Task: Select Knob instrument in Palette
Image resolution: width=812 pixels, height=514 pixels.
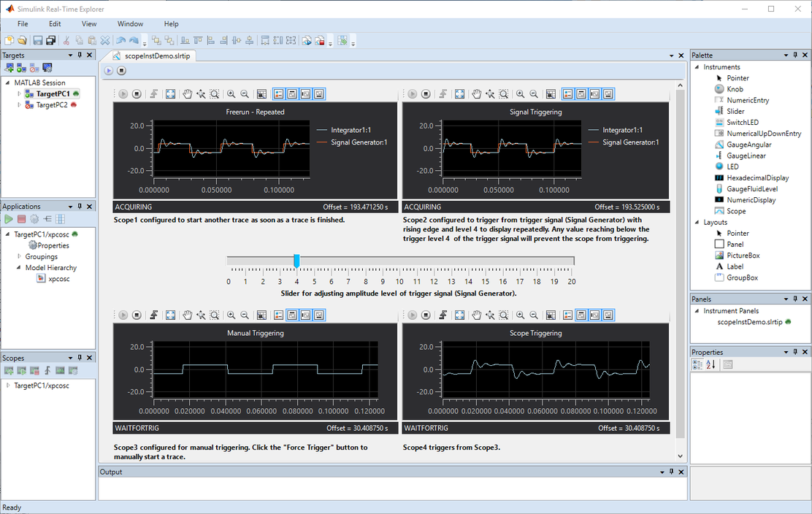Action: 735,89
